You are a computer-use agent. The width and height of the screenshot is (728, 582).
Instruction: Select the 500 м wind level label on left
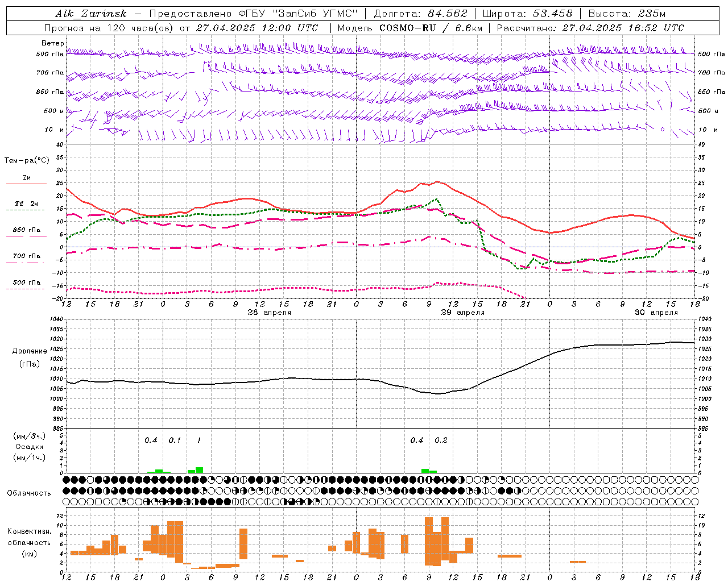pos(54,111)
